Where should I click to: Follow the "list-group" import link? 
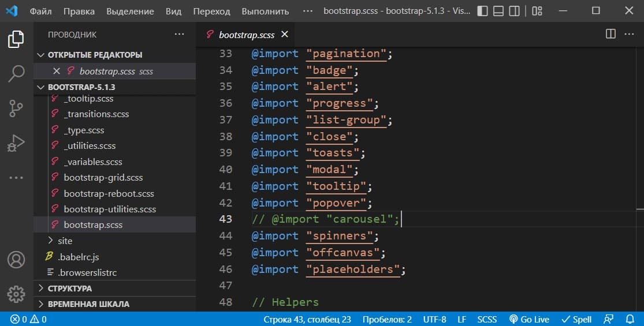346,120
